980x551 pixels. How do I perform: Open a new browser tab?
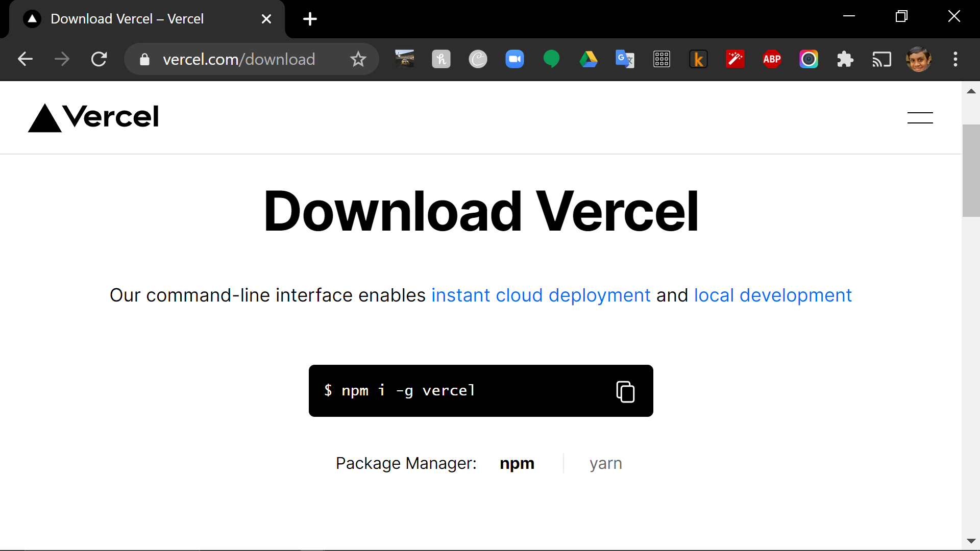310,19
